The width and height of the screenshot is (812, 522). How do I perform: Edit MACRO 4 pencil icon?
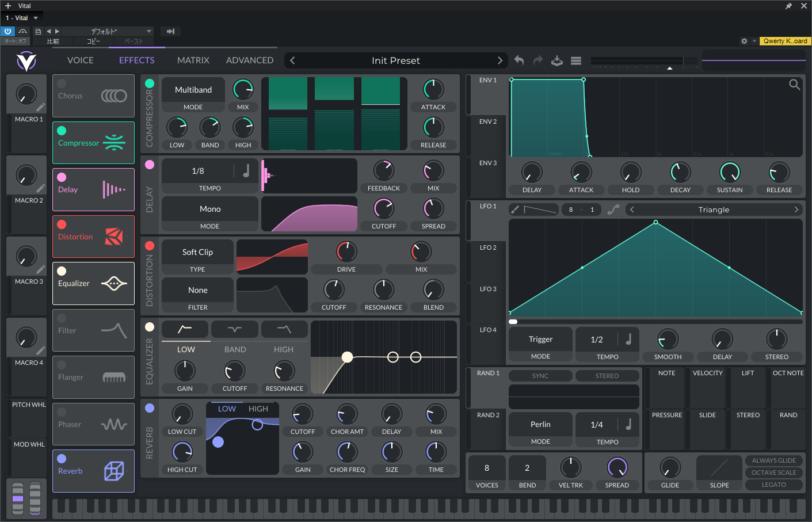point(40,351)
